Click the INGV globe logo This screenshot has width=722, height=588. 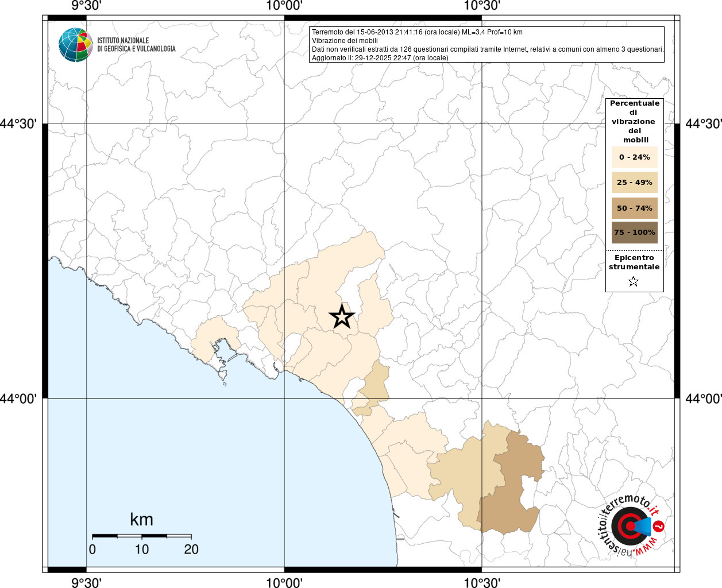[x=75, y=45]
